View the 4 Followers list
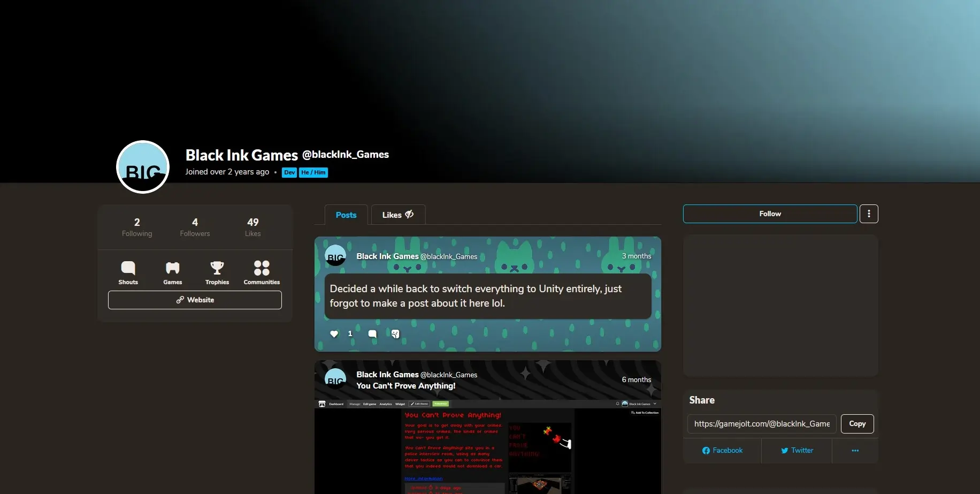 (195, 227)
